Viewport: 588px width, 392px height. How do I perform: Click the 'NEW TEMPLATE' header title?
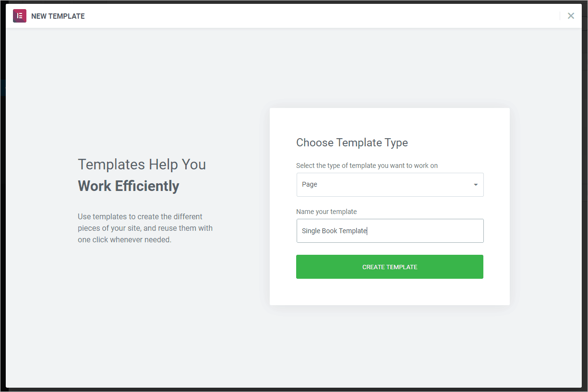point(58,16)
